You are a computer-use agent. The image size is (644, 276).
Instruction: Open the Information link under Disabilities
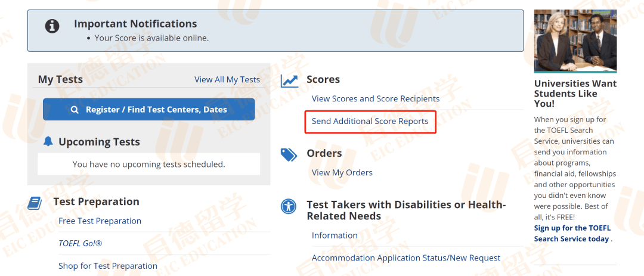[335, 235]
